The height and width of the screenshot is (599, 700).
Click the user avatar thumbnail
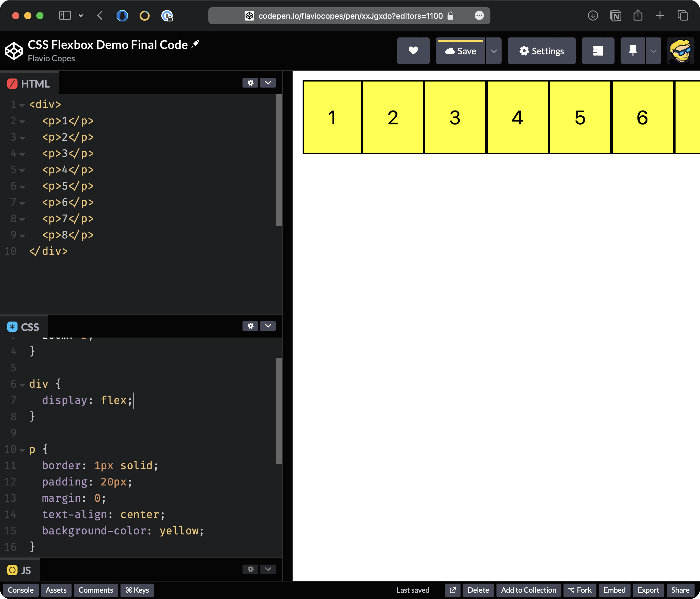pos(680,51)
